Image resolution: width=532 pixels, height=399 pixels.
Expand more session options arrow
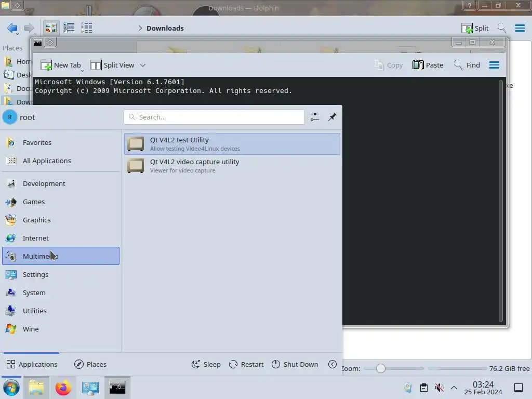click(x=332, y=364)
